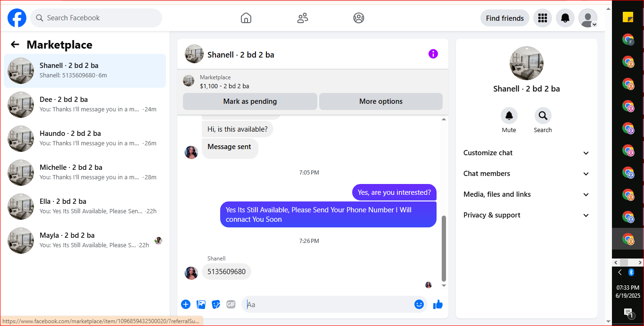This screenshot has width=644, height=326.
Task: Click the 5135609680 message bubble
Action: click(x=226, y=272)
